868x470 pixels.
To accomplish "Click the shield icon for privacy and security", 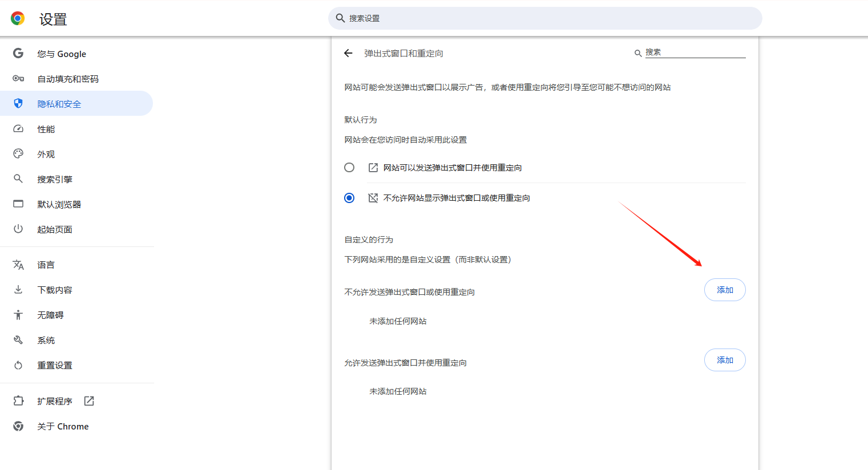I will (x=18, y=103).
